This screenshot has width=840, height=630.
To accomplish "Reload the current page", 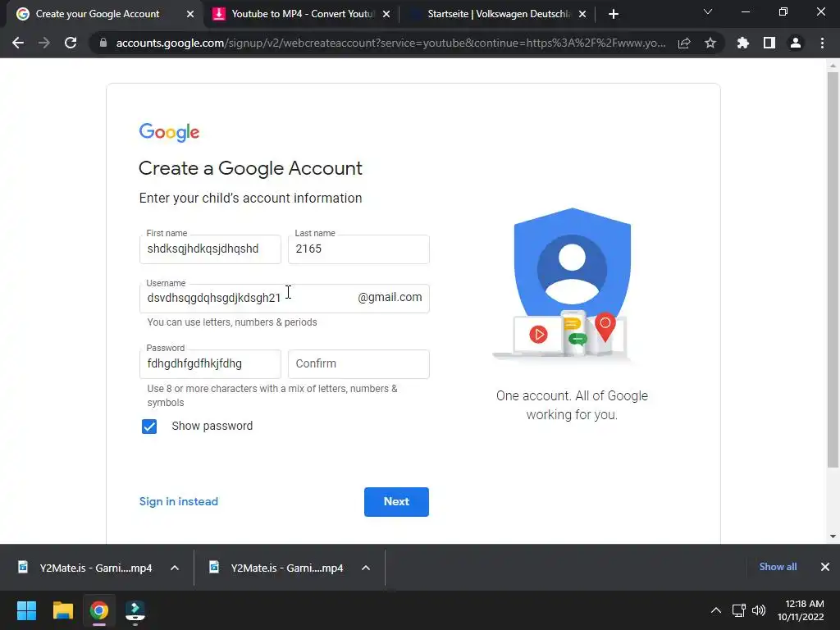I will point(71,43).
